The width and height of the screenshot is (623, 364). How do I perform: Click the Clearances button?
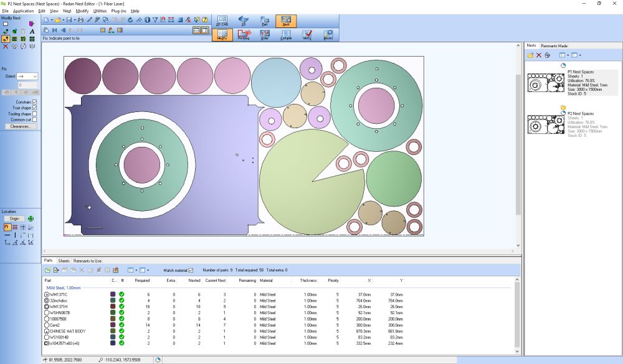(20, 126)
